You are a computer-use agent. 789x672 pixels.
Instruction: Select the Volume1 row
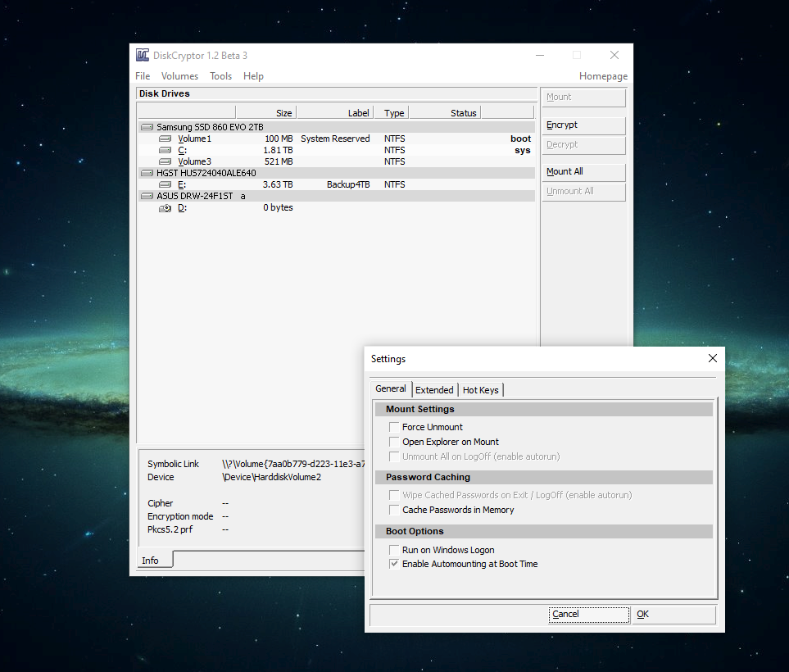point(337,138)
